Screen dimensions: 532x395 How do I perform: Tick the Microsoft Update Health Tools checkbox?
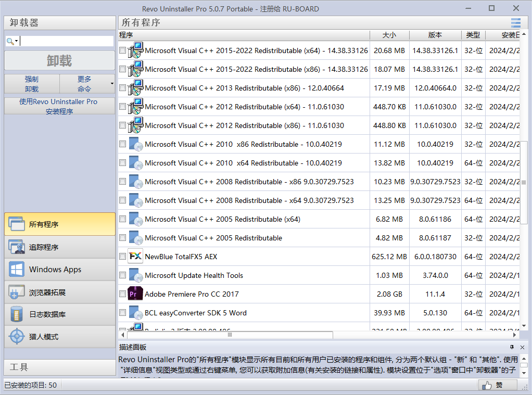tap(122, 275)
